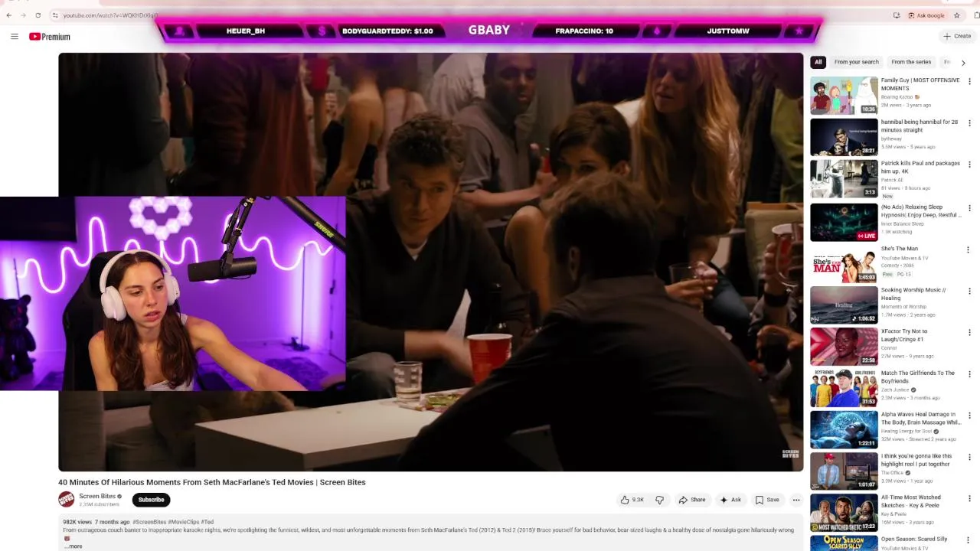Viewport: 980px width, 551px height.
Task: Open Family Guy MOST OFFENSIVE MOMENTS thumbnail
Action: 844,96
